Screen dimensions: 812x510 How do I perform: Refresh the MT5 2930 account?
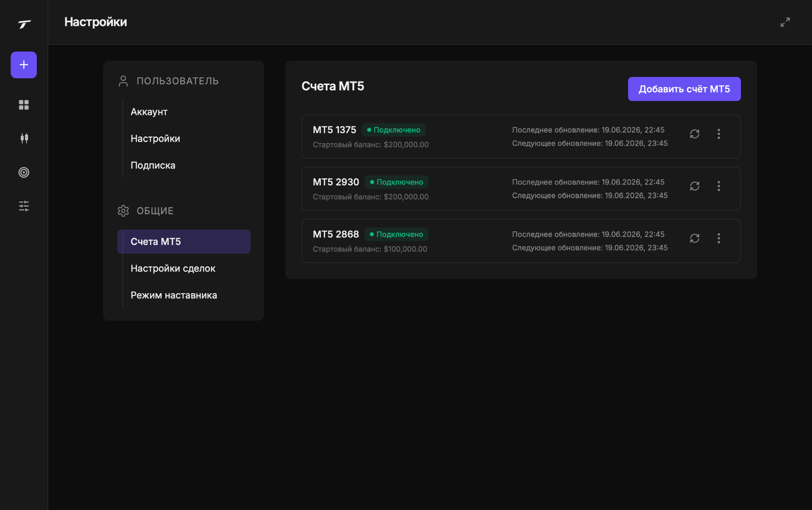pyautogui.click(x=694, y=186)
